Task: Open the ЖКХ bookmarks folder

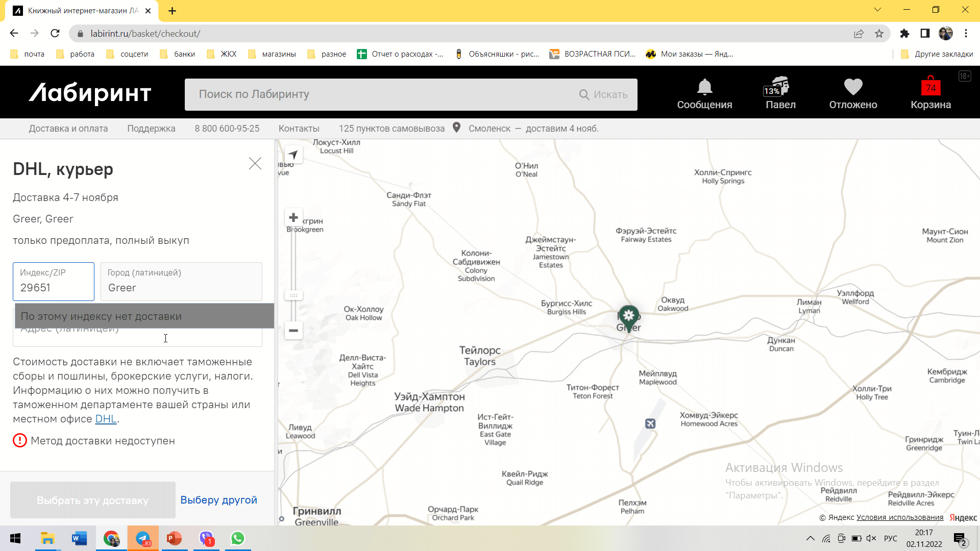Action: click(x=222, y=54)
